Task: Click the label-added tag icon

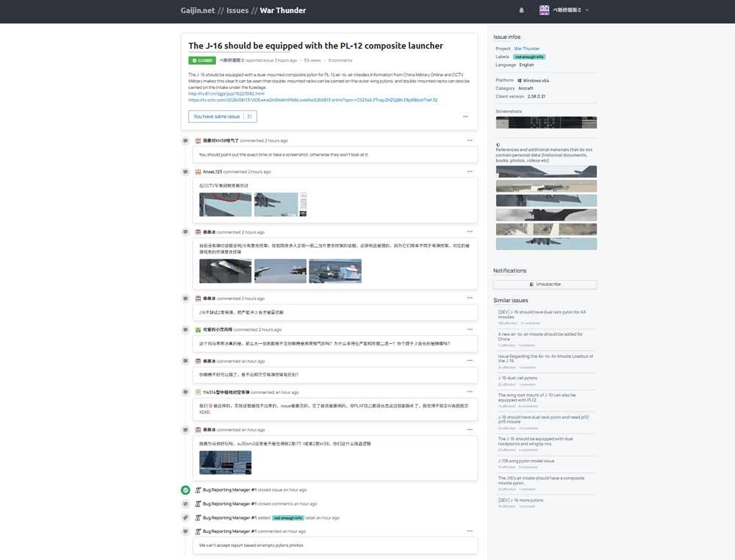Action: pos(186,518)
